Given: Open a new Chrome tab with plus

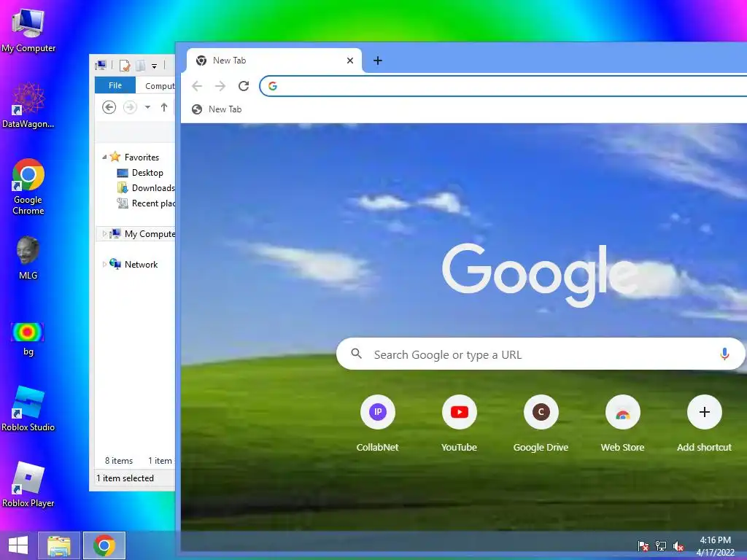Looking at the screenshot, I should [x=378, y=61].
